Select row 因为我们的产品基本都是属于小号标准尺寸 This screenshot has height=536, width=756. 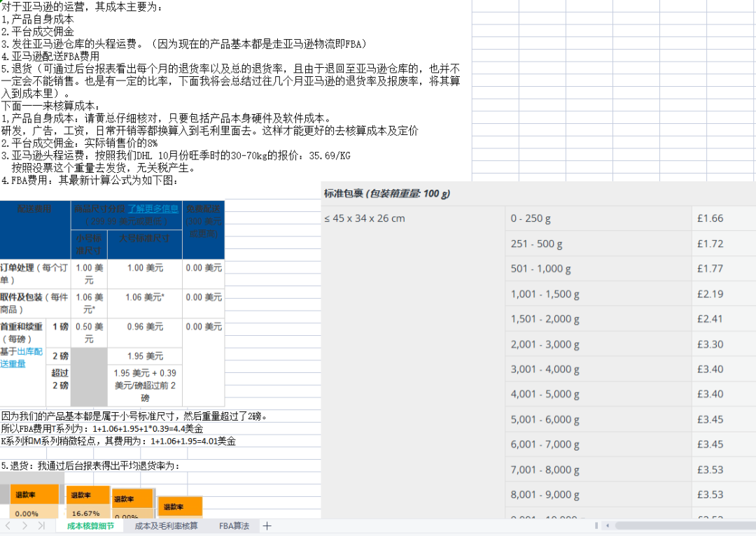pyautogui.click(x=134, y=416)
